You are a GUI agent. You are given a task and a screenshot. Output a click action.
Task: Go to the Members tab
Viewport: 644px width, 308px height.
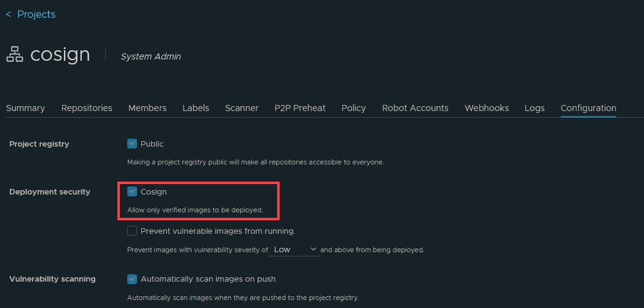[147, 108]
